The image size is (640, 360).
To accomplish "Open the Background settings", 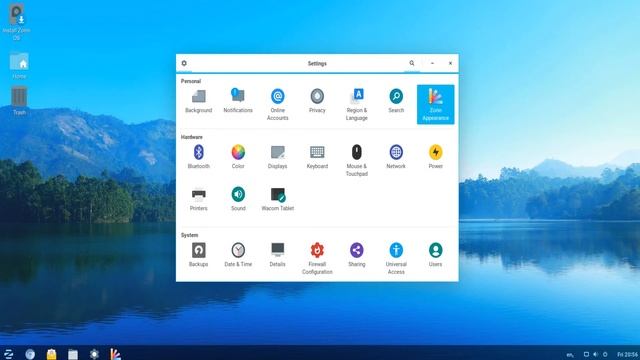I will point(198,101).
